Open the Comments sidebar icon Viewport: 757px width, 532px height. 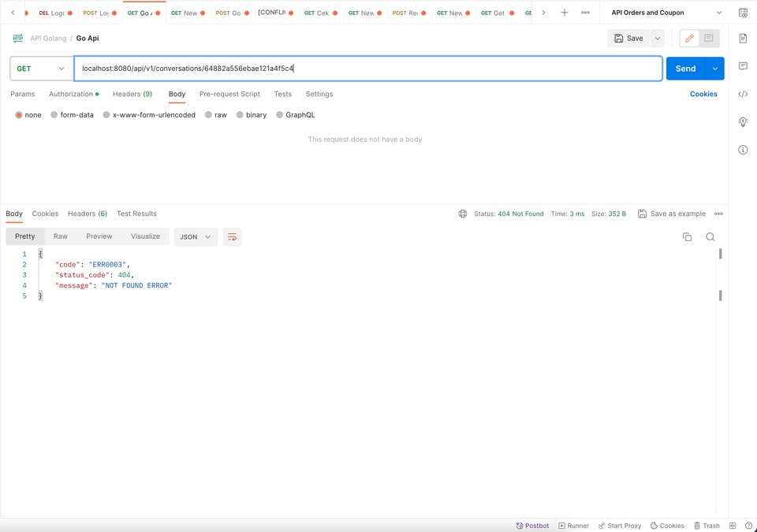click(743, 65)
